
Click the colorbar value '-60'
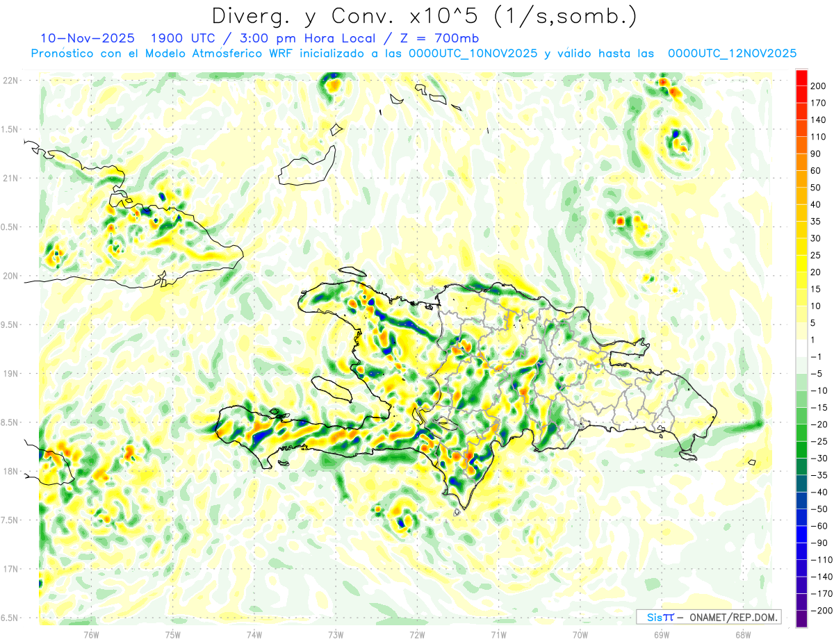[819, 526]
